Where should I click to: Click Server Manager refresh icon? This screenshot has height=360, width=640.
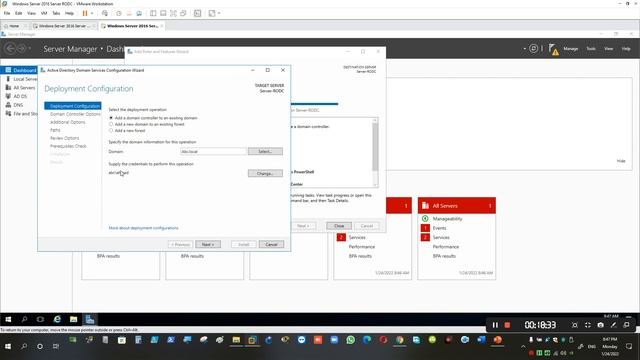pyautogui.click(x=533, y=49)
